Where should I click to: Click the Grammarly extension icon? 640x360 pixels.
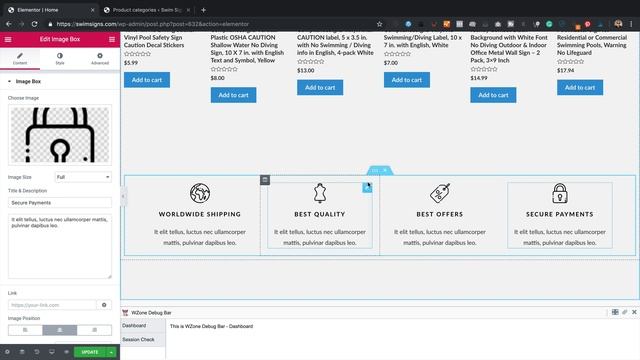(x=549, y=24)
